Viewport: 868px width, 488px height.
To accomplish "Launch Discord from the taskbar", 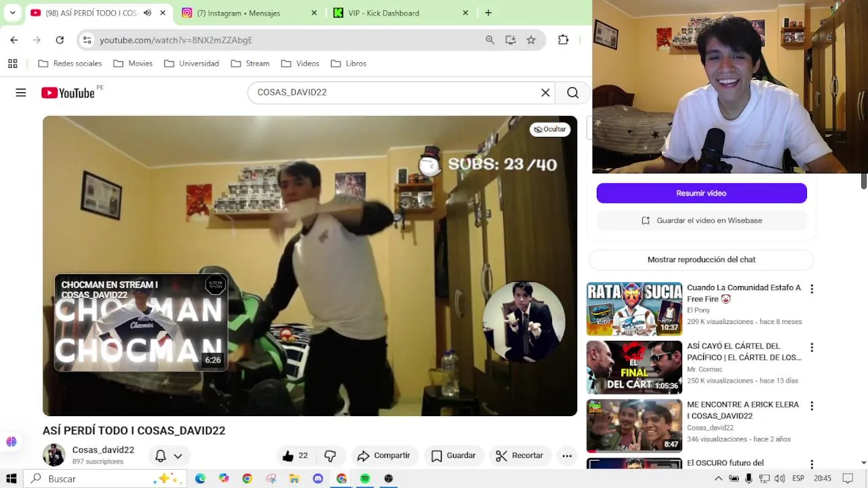I will point(318,479).
